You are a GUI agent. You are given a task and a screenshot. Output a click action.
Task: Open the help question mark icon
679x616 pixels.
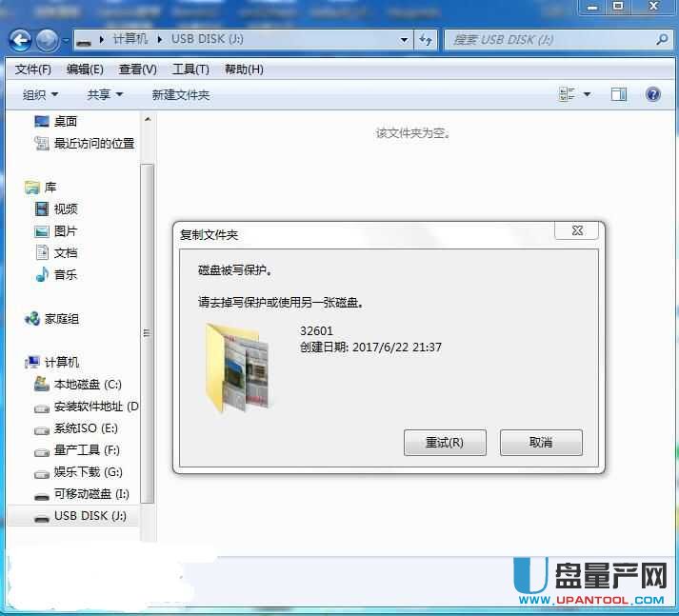653,94
